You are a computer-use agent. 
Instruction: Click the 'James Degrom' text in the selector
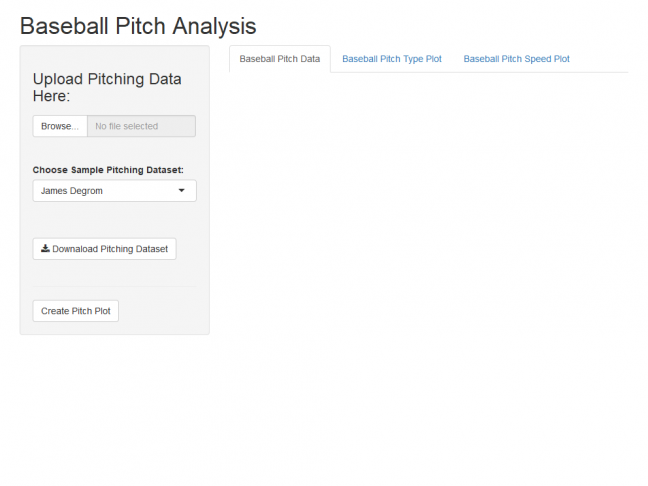71,191
